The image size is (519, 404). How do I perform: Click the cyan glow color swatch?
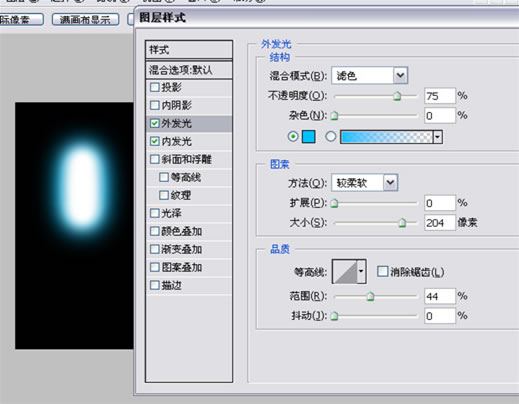[x=308, y=137]
